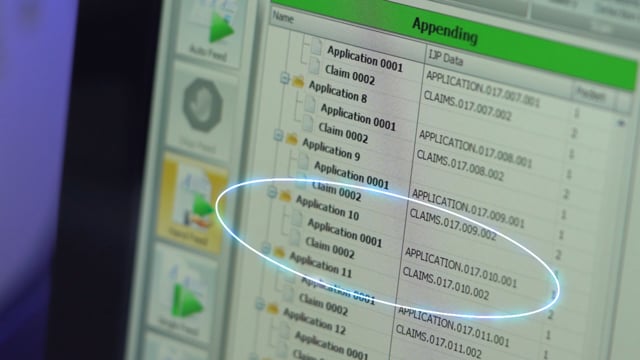This screenshot has height=360, width=640.
Task: Click the IJP Data column header
Action: [x=446, y=59]
